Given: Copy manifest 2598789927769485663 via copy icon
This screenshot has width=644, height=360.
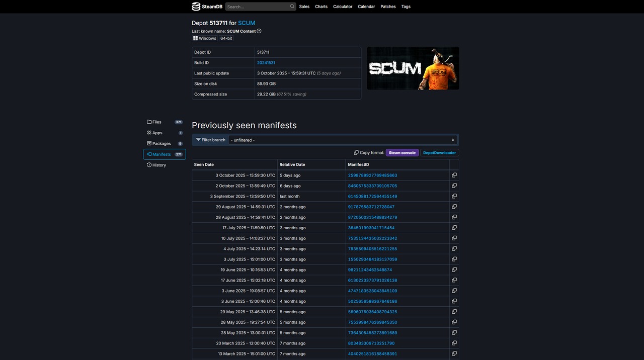Looking at the screenshot, I should click(x=454, y=175).
